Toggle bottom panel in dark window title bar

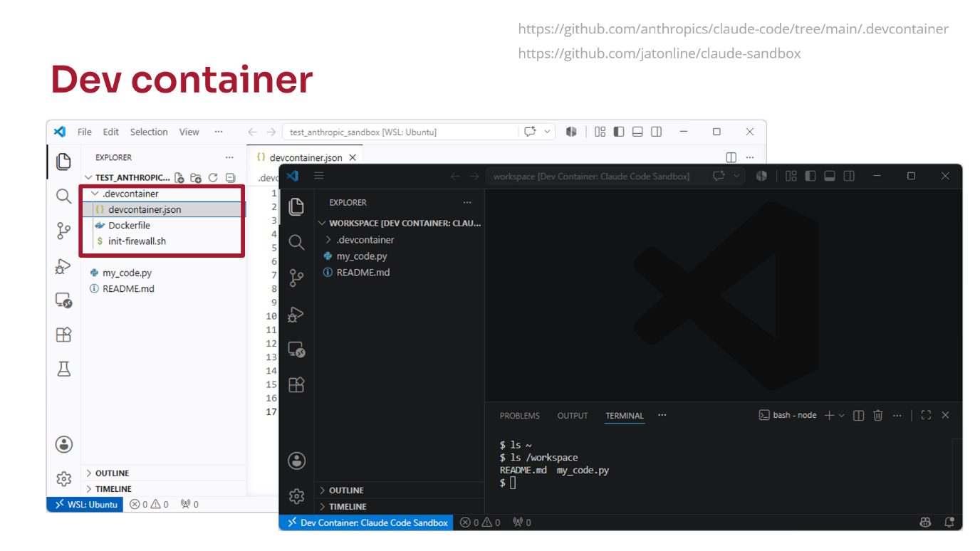coord(829,176)
